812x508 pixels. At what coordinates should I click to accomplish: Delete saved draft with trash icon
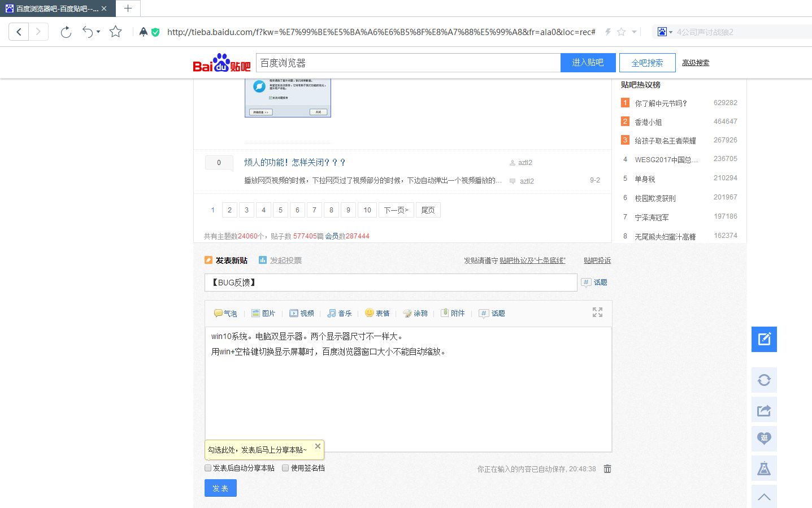pos(607,469)
